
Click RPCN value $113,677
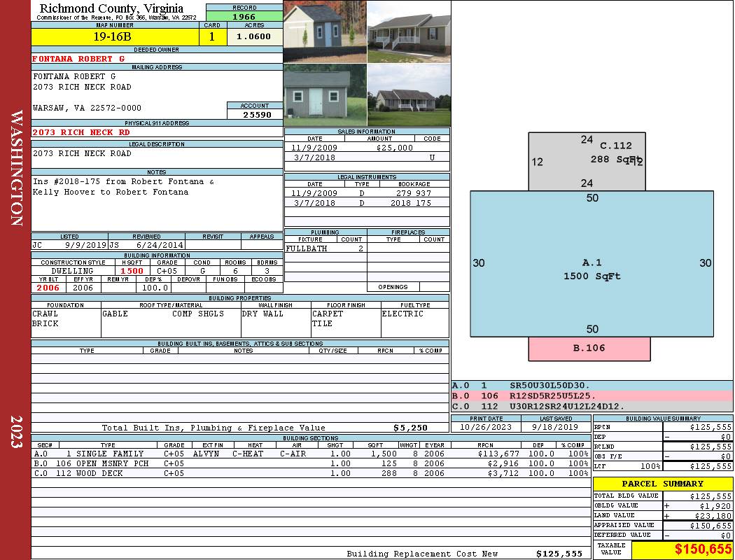[x=498, y=454]
